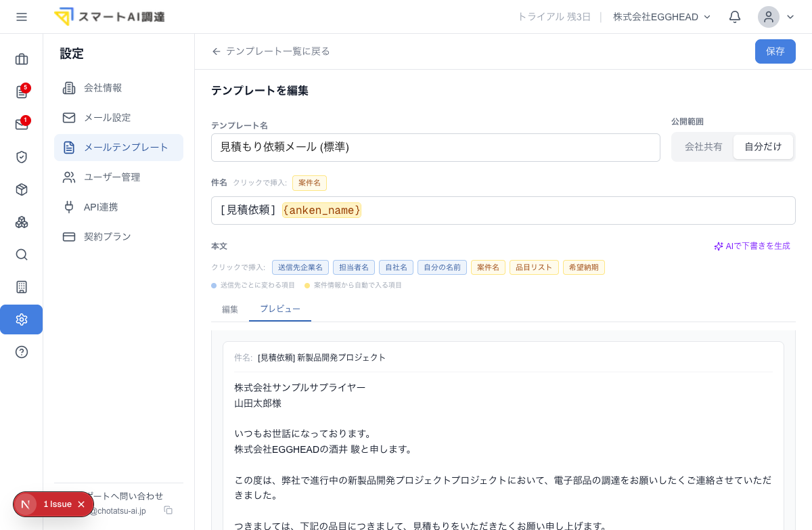812x530 pixels.
Task: Click preview line 山田太郎様
Action: click(x=258, y=403)
